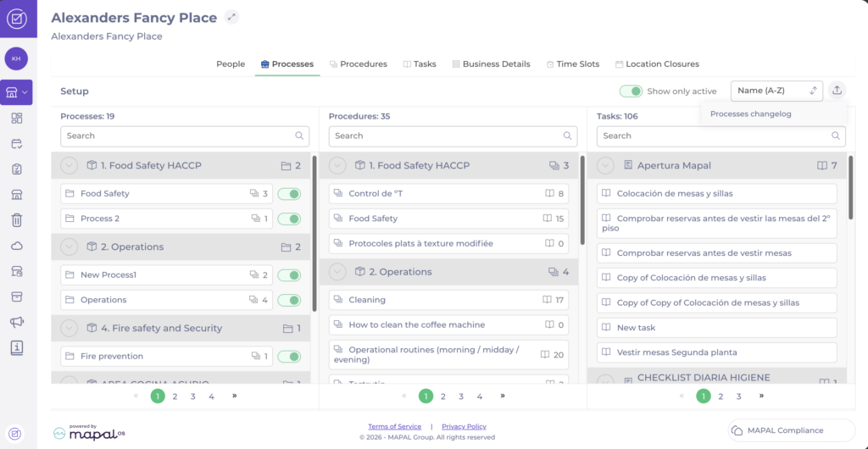
Task: Toggle the Show only active switch
Action: pyautogui.click(x=631, y=91)
